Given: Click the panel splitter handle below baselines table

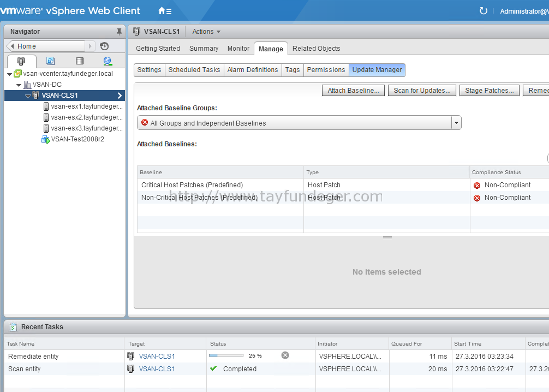Looking at the screenshot, I should coord(387,238).
